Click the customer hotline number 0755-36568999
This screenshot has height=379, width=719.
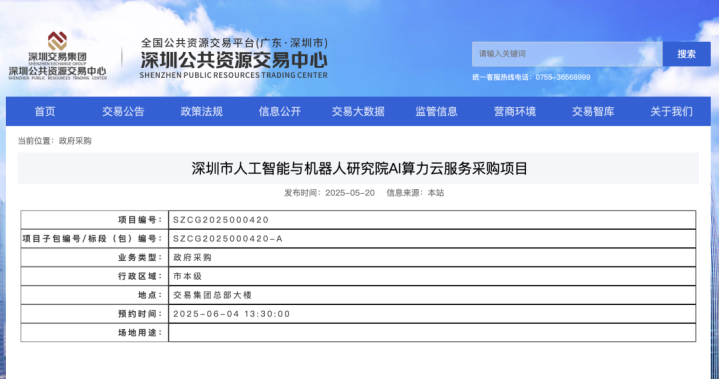click(x=563, y=77)
